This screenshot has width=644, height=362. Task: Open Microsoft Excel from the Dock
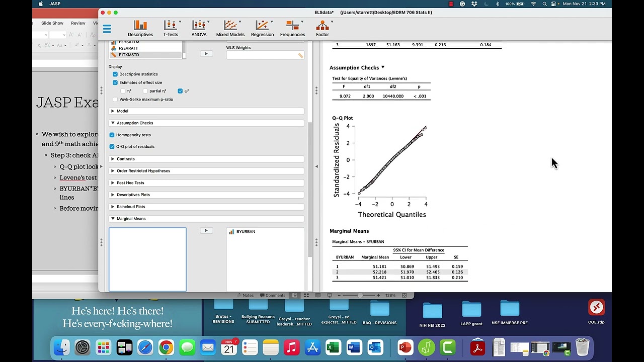(x=333, y=347)
